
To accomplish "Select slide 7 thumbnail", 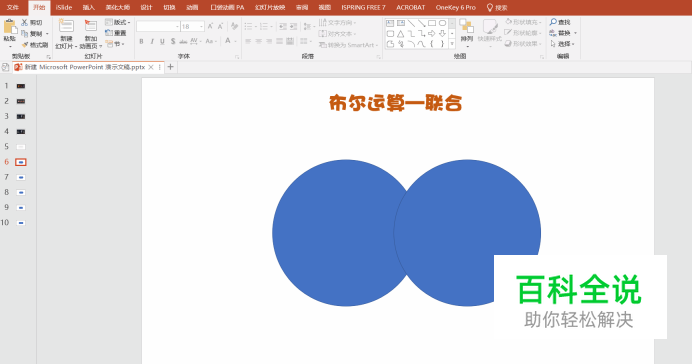I will (21, 177).
